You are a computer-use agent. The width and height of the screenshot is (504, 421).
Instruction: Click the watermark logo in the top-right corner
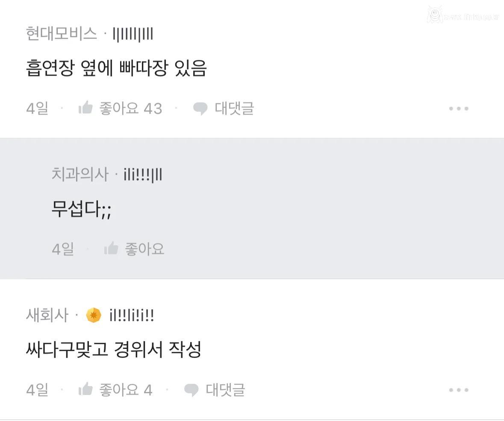436,15
